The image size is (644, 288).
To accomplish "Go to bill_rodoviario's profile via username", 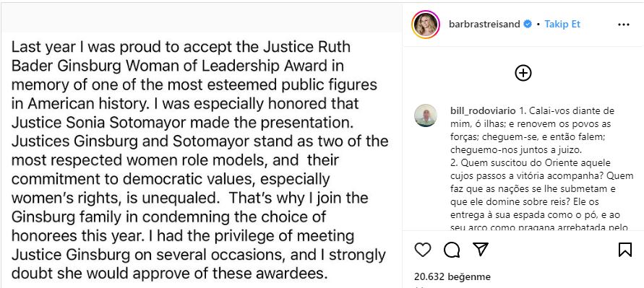I will pyautogui.click(x=481, y=112).
